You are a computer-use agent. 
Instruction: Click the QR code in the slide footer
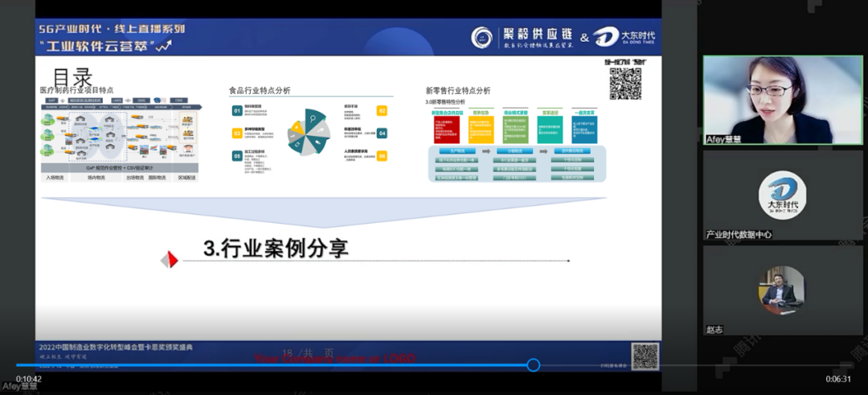click(x=645, y=356)
